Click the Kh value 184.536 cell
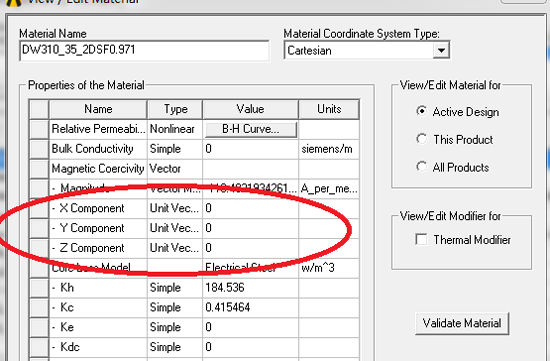The width and height of the screenshot is (550, 361). click(250, 288)
